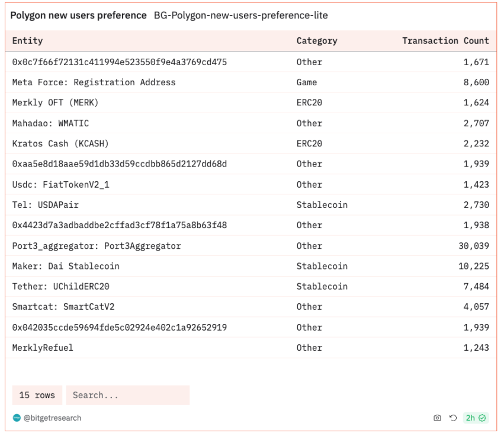Sort by the Category column header
This screenshot has height=436, width=504.
[317, 41]
